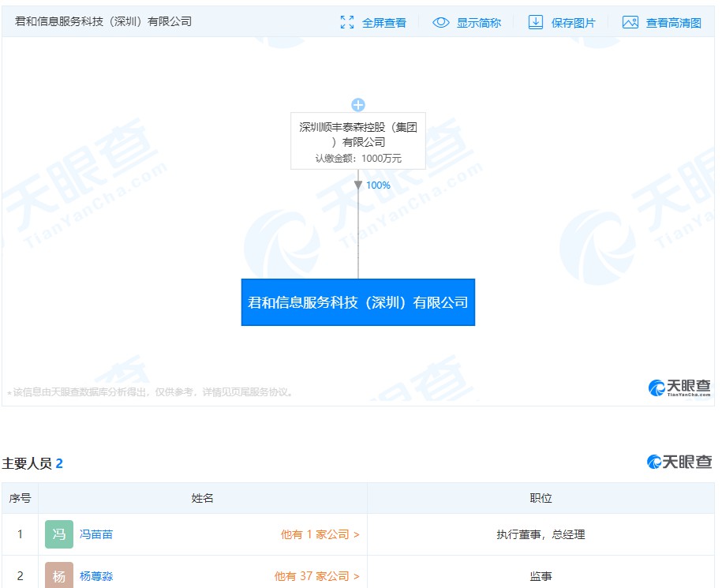Select the 深圳顺丰泰森控股 shareholder node
Screen dimensions: 722x588
358,141
